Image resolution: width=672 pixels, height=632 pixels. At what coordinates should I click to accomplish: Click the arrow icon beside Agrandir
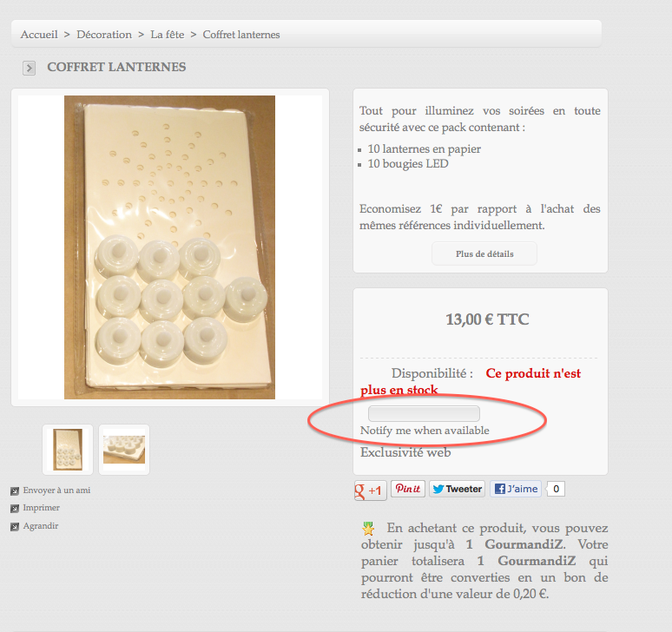tap(15, 527)
